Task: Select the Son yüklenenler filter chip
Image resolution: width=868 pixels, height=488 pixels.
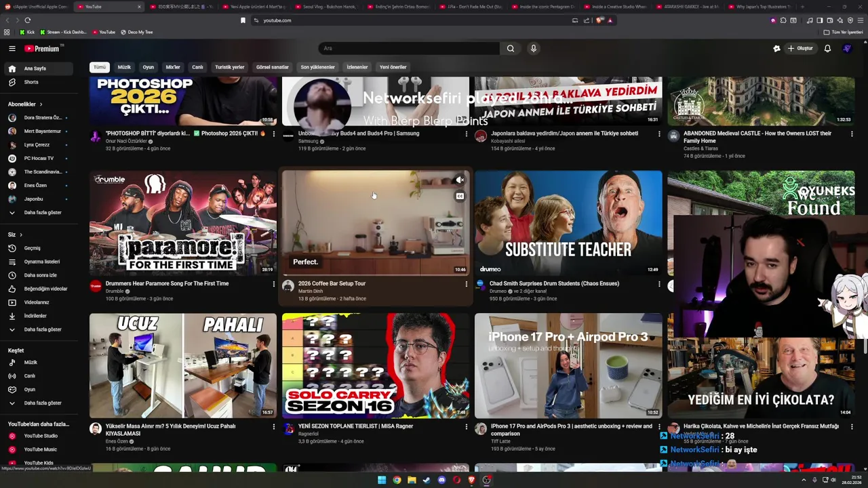Action: click(x=317, y=67)
